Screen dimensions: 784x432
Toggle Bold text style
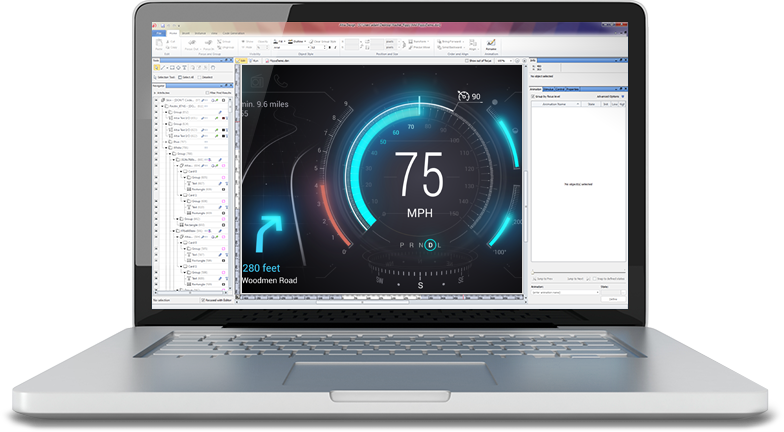(330, 48)
